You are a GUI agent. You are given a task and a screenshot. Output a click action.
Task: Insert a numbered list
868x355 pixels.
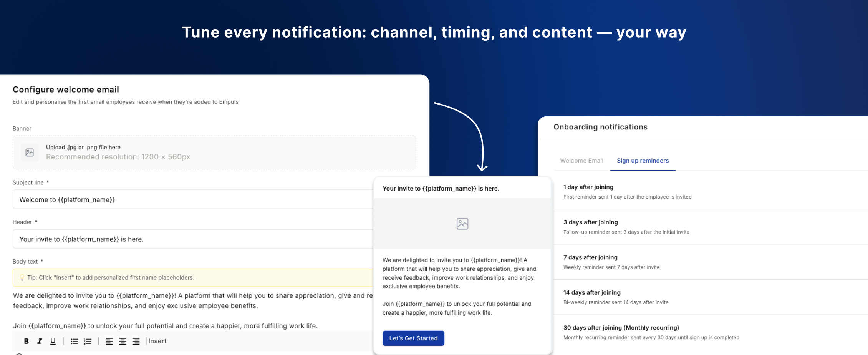88,341
